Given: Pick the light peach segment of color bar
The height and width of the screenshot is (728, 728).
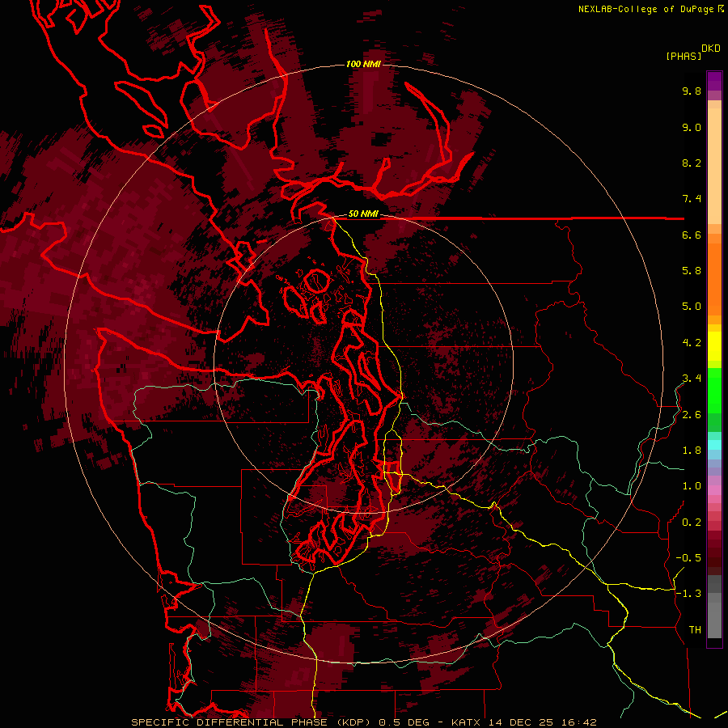Looking at the screenshot, I should [x=714, y=166].
